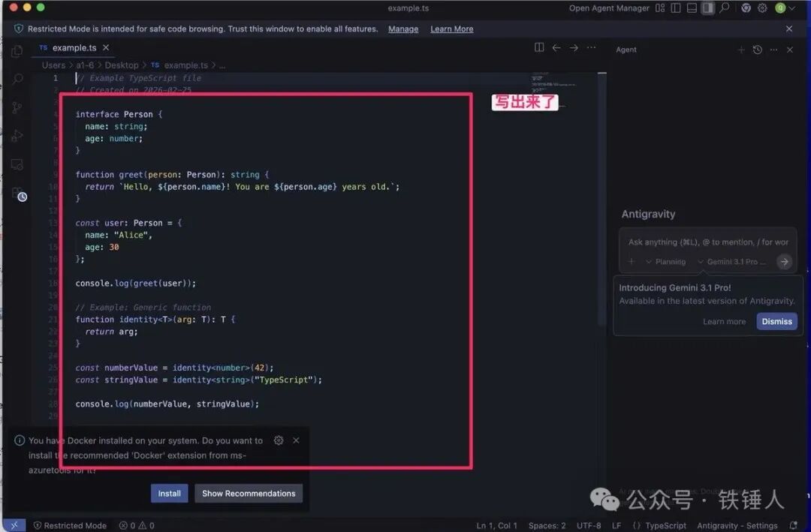Open the Planning mode dropdown
811x532 pixels.
665,262
